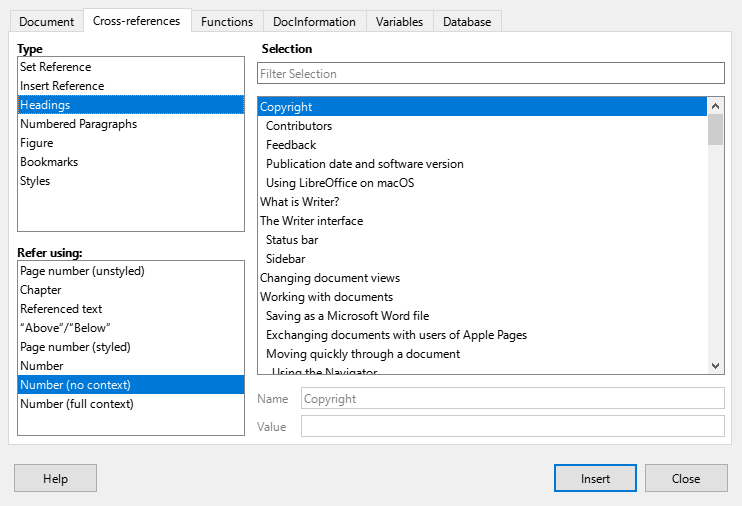742x506 pixels.
Task: Click the Filter Selection field
Action: 491,73
